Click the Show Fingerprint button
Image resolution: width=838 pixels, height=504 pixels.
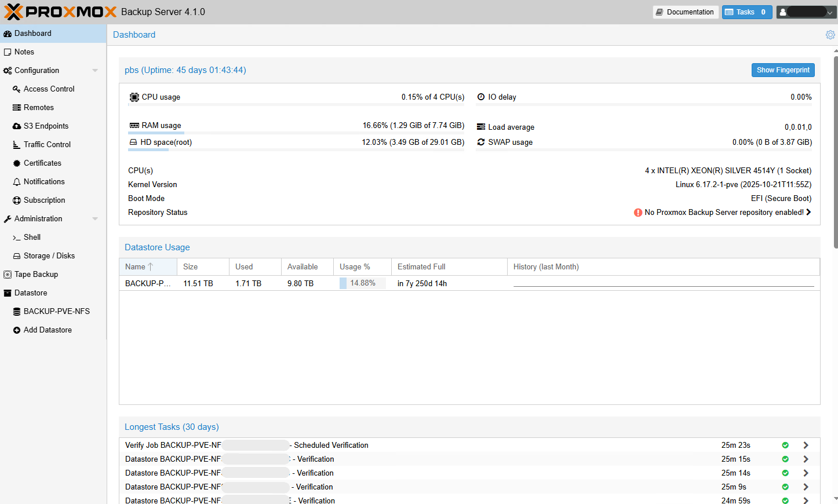coord(783,70)
